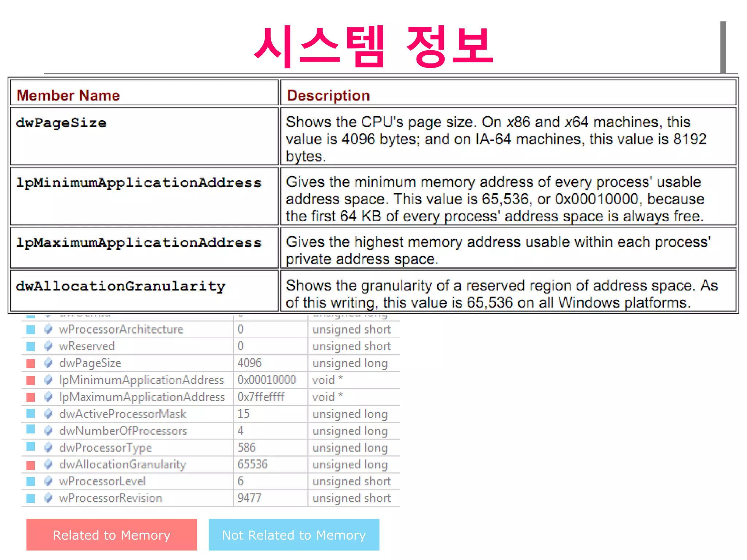
Task: Click the blue square marker for wProcessorArchitecture
Action: [31, 330]
